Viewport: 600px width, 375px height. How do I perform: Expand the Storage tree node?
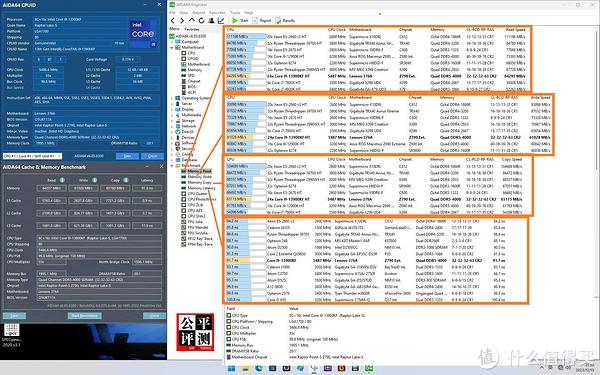[x=172, y=121]
